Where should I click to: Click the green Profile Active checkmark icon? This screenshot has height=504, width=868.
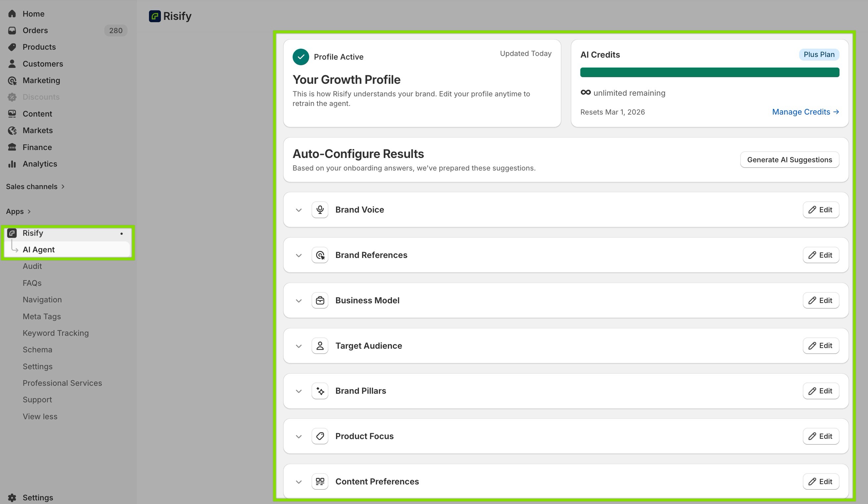(301, 57)
